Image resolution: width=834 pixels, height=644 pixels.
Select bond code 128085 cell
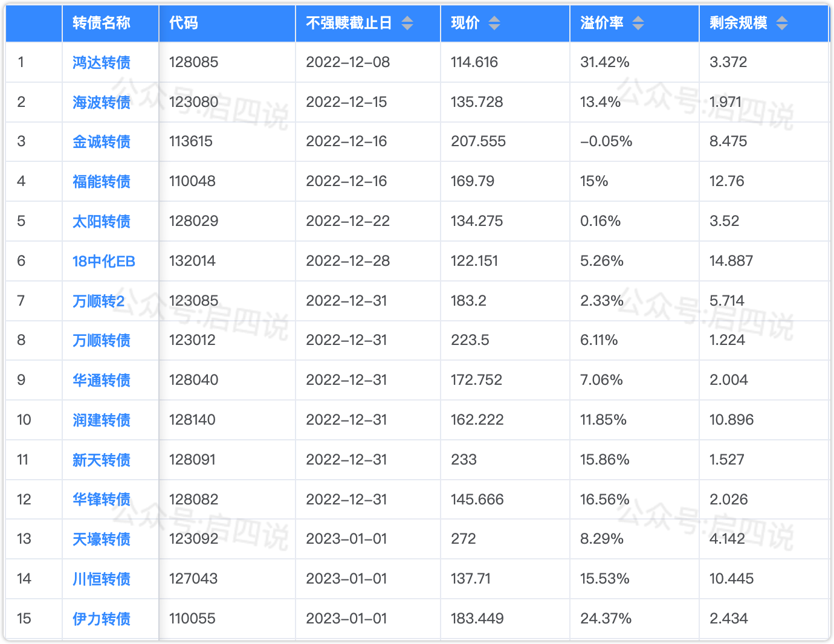click(x=193, y=62)
